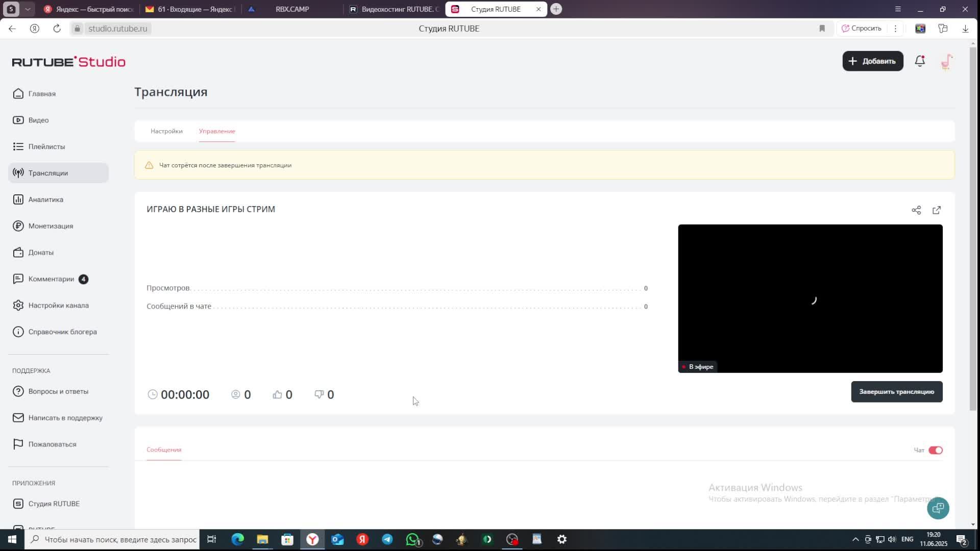Open a new browser tab
Image resolution: width=980 pixels, height=551 pixels.
click(x=556, y=9)
